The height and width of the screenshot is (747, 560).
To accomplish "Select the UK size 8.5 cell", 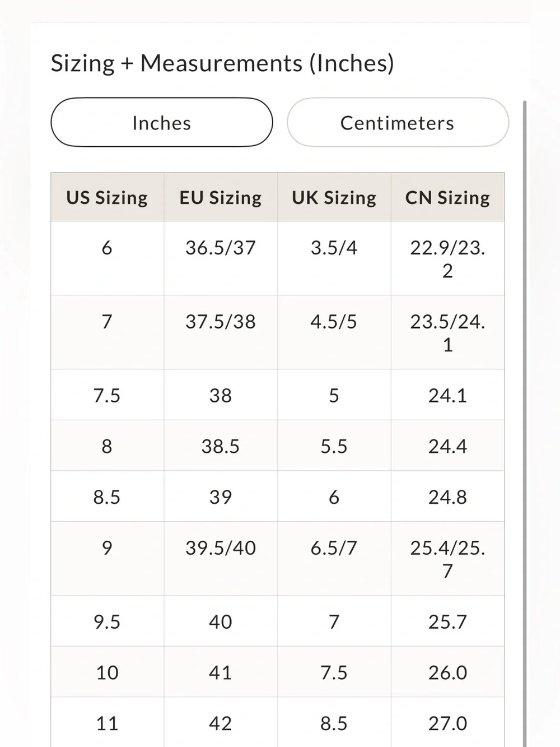I will click(334, 722).
